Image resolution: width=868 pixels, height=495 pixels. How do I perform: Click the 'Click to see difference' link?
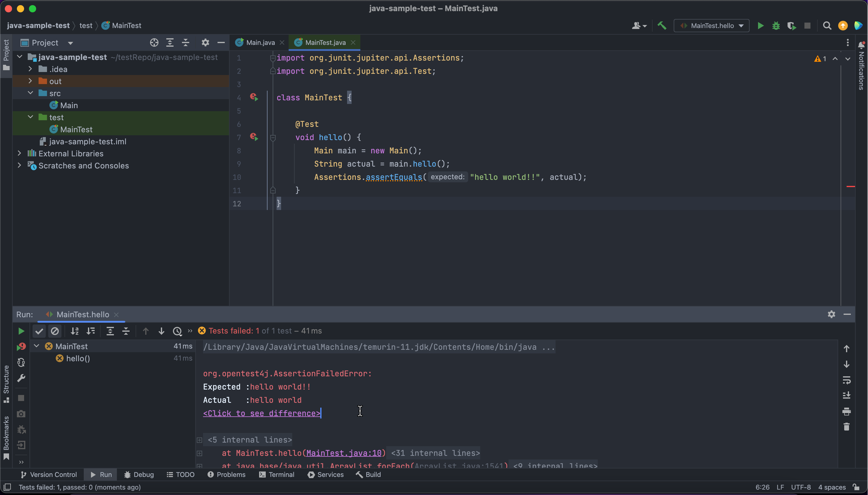click(262, 413)
